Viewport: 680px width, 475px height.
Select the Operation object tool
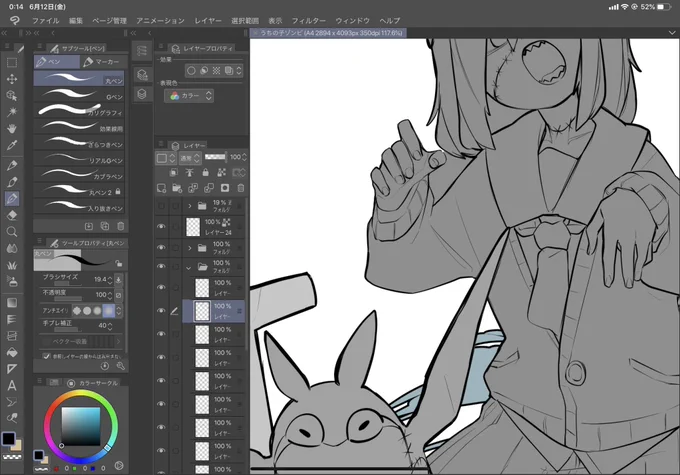(x=12, y=95)
